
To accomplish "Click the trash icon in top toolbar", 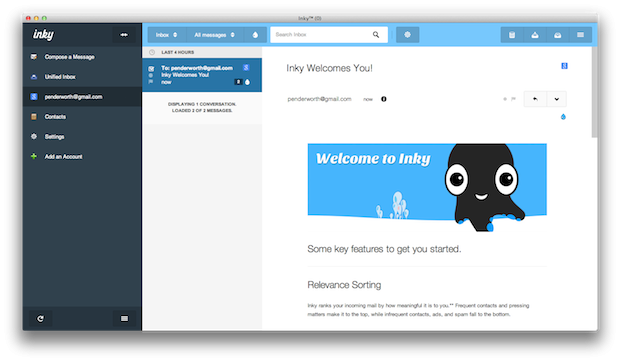I will (512, 35).
